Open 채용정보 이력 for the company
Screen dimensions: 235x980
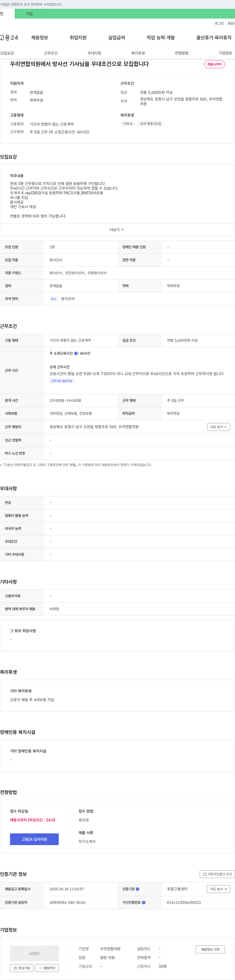(x=210, y=949)
